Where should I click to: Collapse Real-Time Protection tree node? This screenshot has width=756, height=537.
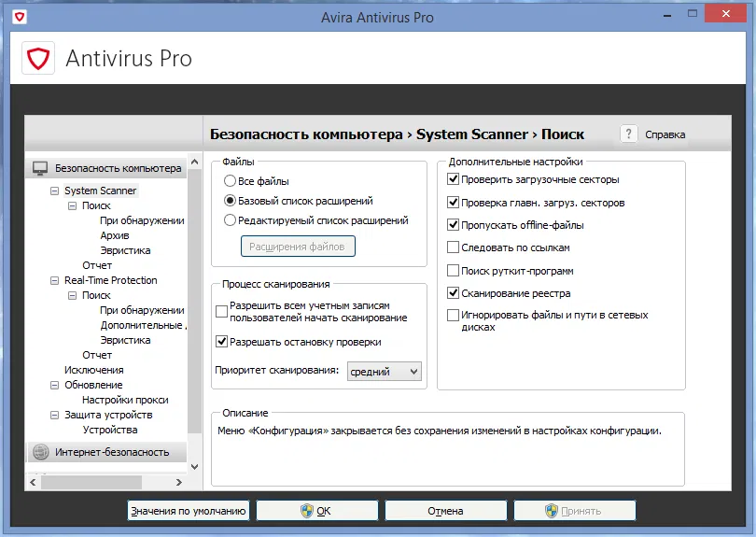(54, 281)
